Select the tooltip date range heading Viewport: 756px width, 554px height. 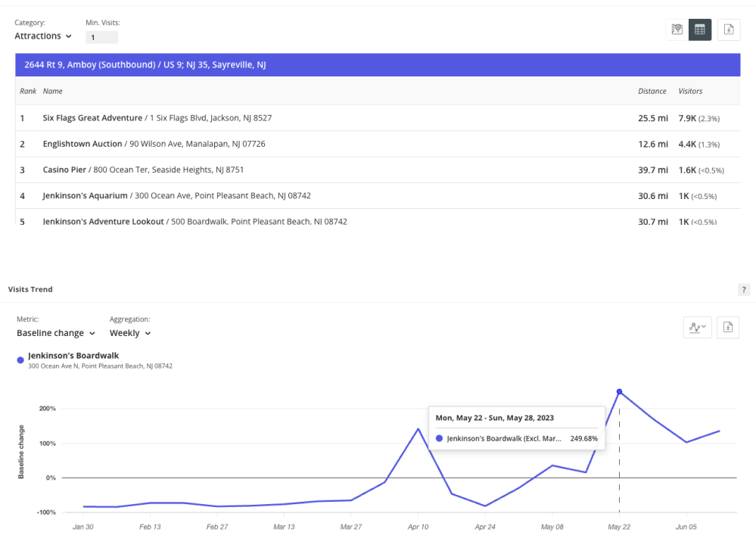(495, 418)
